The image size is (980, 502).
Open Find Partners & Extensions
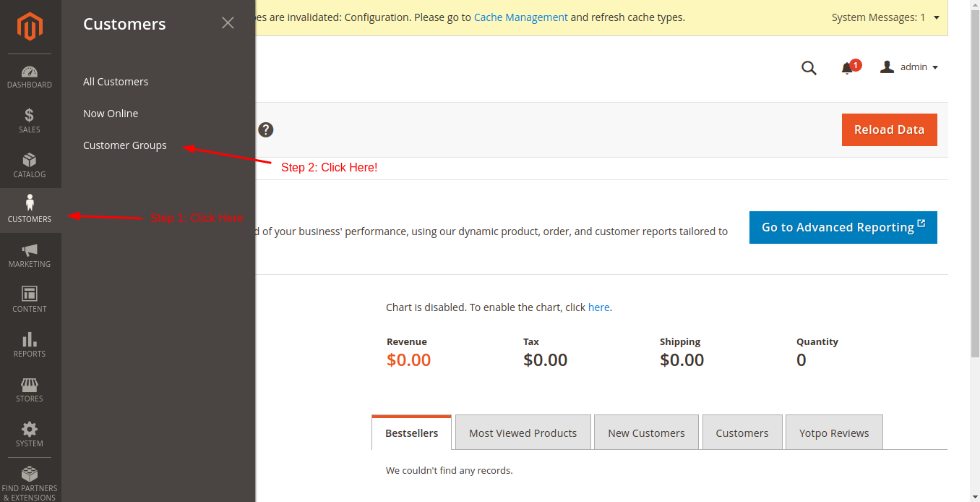(30, 483)
